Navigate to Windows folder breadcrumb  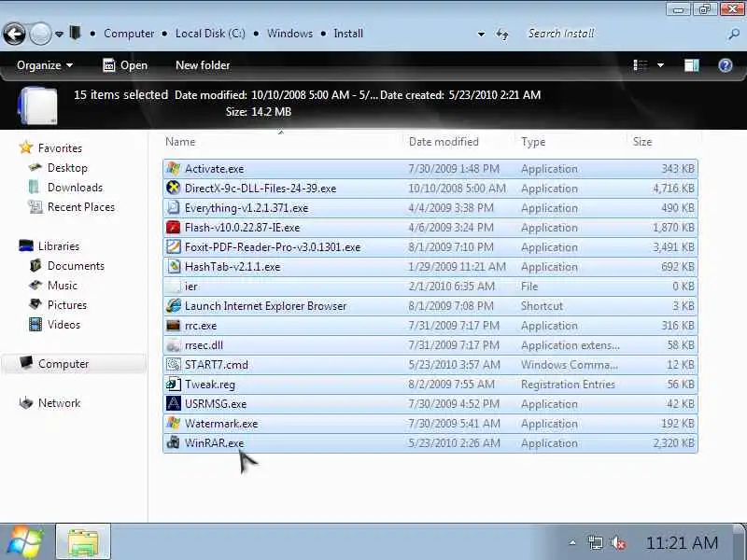(289, 34)
